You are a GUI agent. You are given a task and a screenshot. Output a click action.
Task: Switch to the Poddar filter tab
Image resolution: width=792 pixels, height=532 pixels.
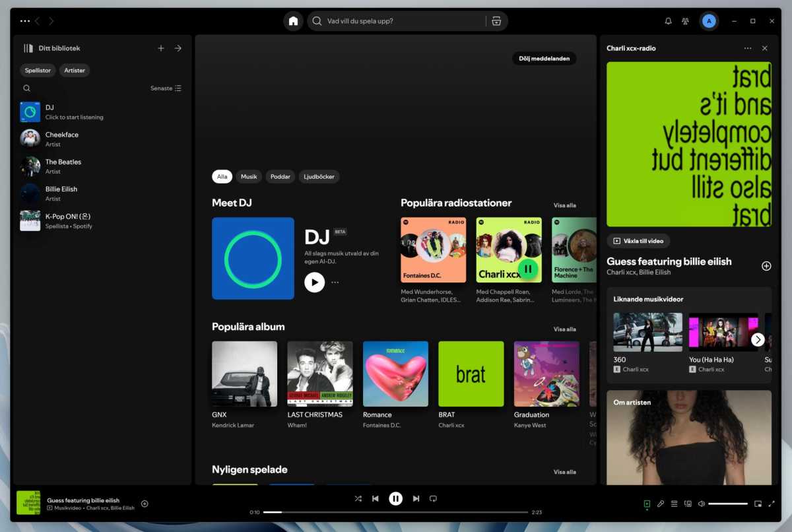280,176
